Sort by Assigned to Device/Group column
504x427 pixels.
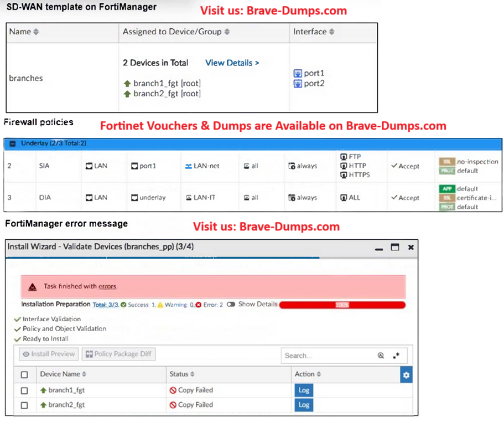click(x=176, y=32)
